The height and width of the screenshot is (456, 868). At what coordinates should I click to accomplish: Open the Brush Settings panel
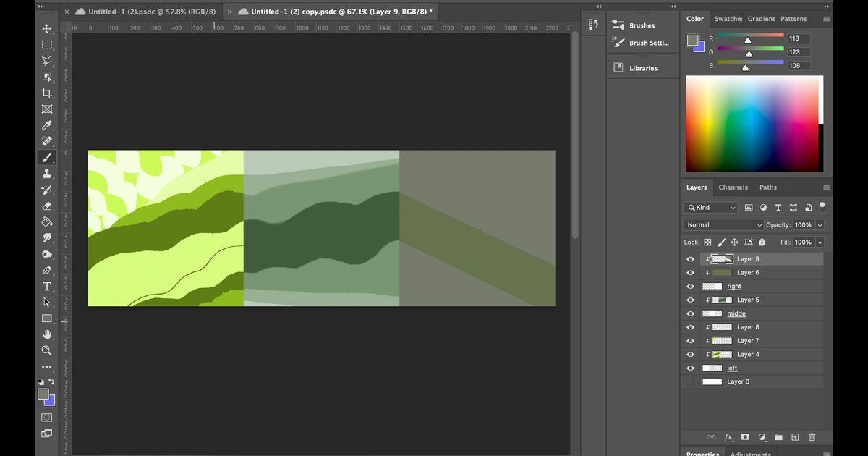648,43
